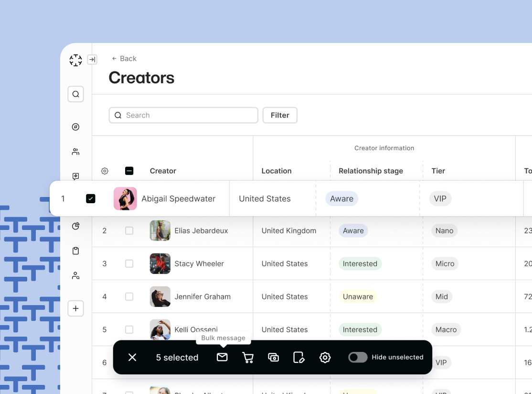Image resolution: width=532 pixels, height=394 pixels.
Task: Open the Filter button
Action: point(280,115)
